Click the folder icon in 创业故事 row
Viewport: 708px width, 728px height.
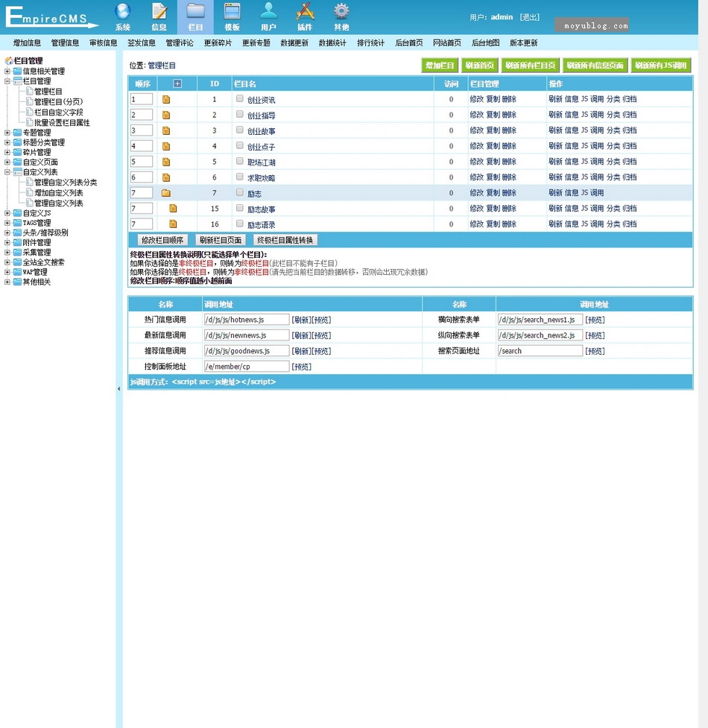[x=166, y=131]
